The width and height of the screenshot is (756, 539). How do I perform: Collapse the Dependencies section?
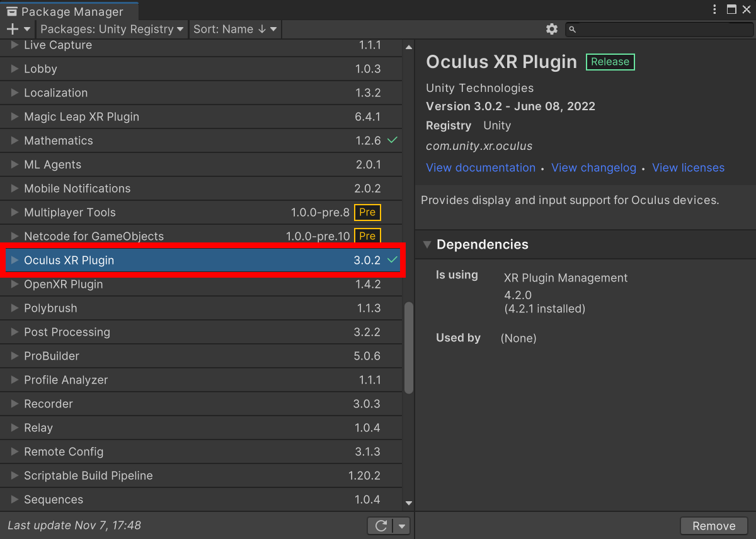click(x=427, y=244)
